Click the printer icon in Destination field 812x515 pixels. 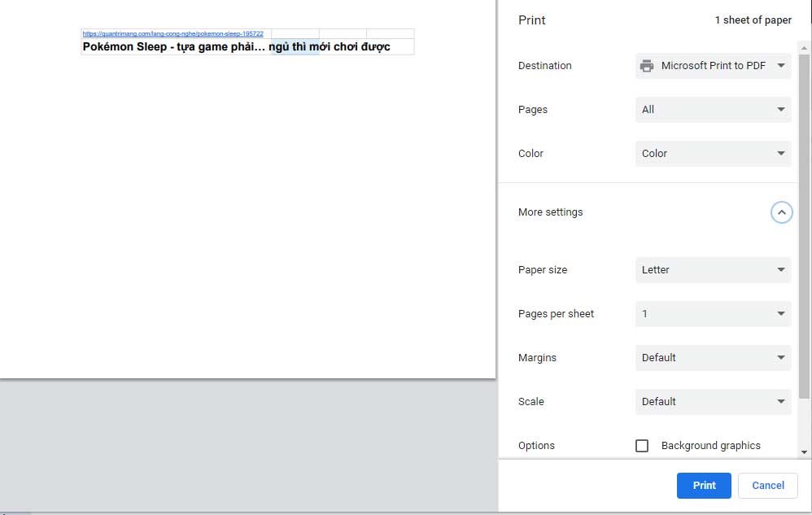(x=646, y=66)
